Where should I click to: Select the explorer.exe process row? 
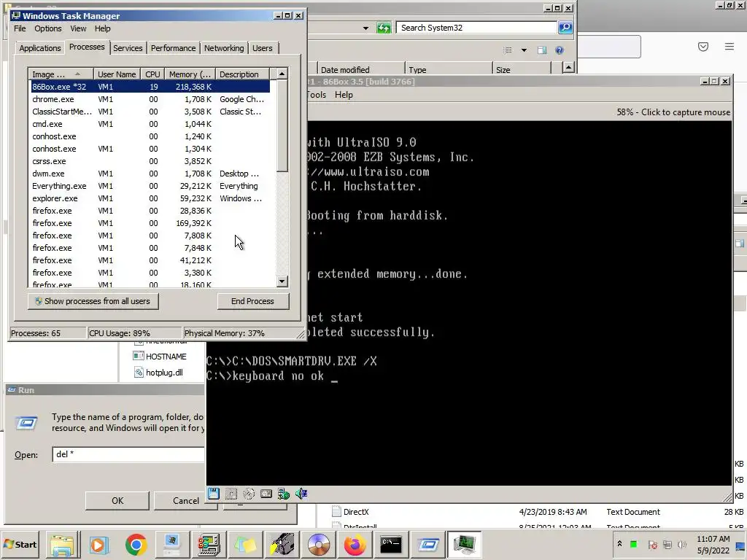(x=150, y=198)
